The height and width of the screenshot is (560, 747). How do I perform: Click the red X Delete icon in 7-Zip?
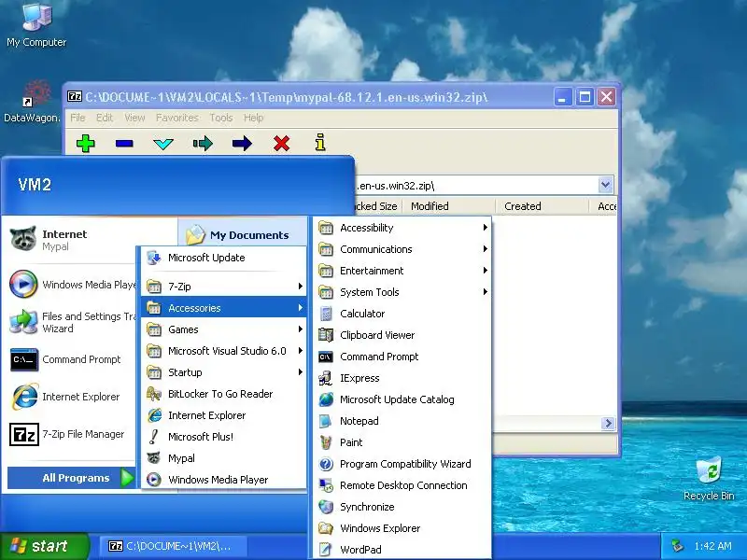tap(282, 143)
